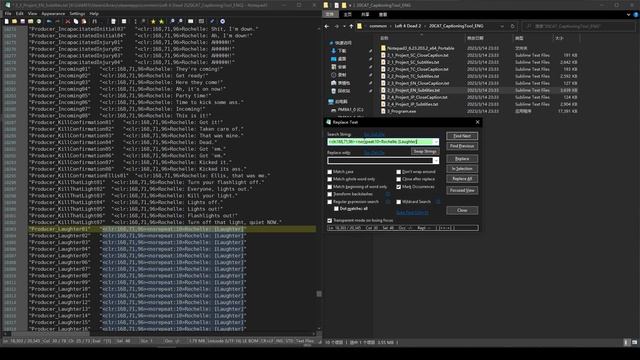Click the Customize Schemes icon in Notepad3 toolbar
The width and height of the screenshot is (640, 360).
[201, 21]
